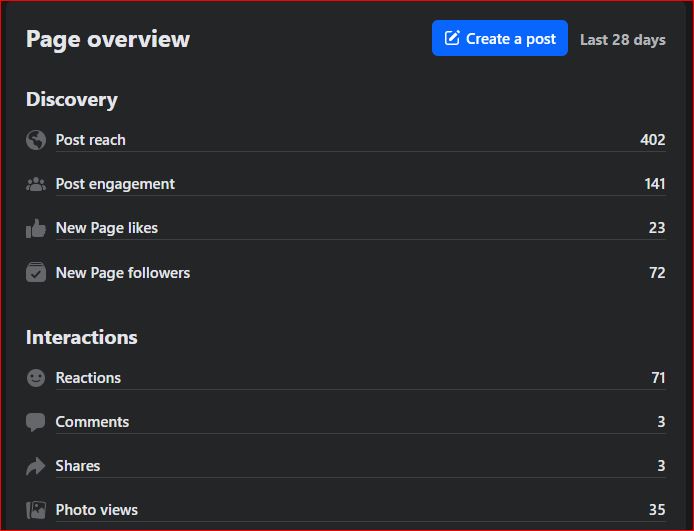
Task: Click the arrow icon beside Shares
Action: (36, 466)
